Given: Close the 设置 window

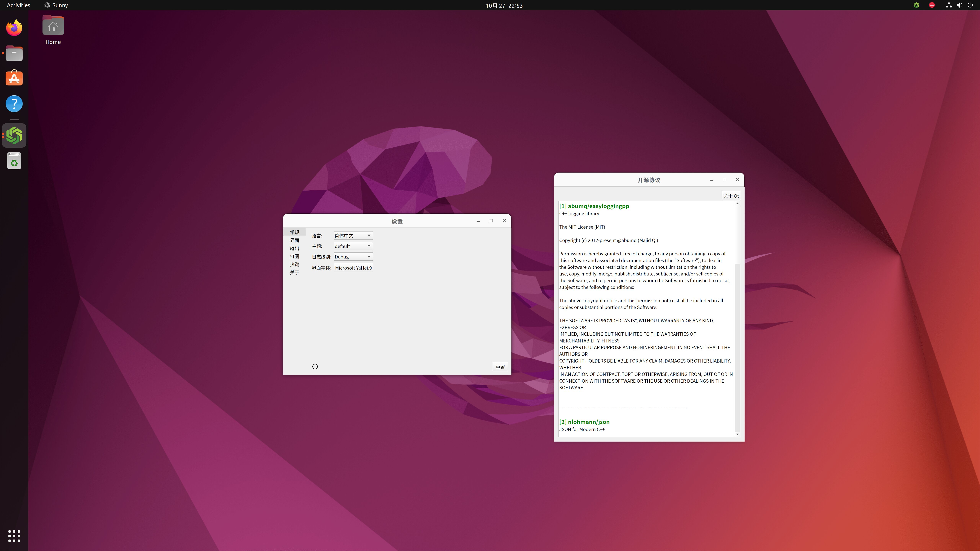Looking at the screenshot, I should tap(504, 221).
